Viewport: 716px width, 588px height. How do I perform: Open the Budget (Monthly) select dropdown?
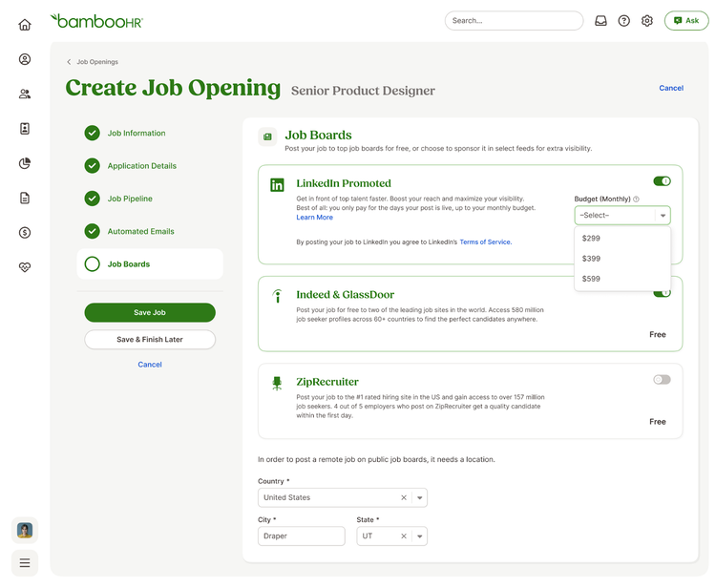pyautogui.click(x=622, y=216)
